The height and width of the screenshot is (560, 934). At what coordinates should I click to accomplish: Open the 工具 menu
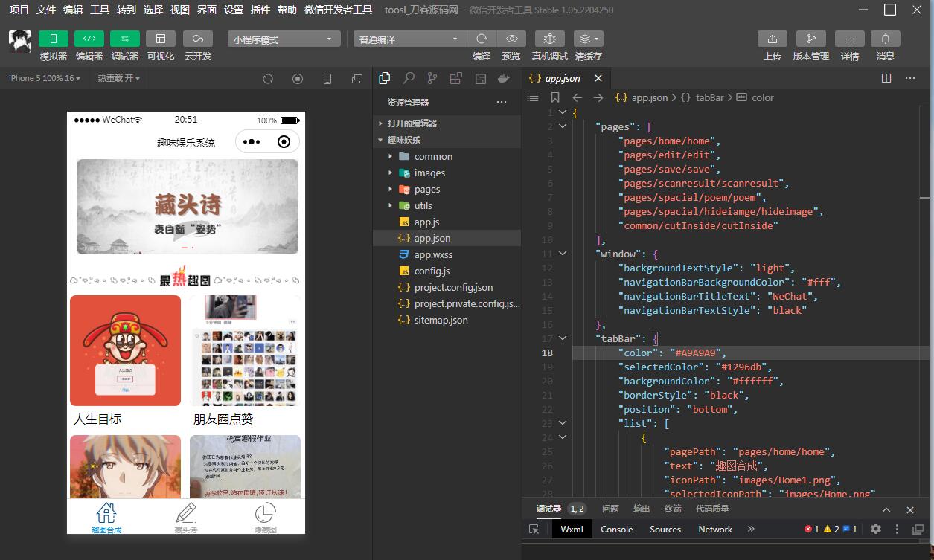[x=100, y=10]
